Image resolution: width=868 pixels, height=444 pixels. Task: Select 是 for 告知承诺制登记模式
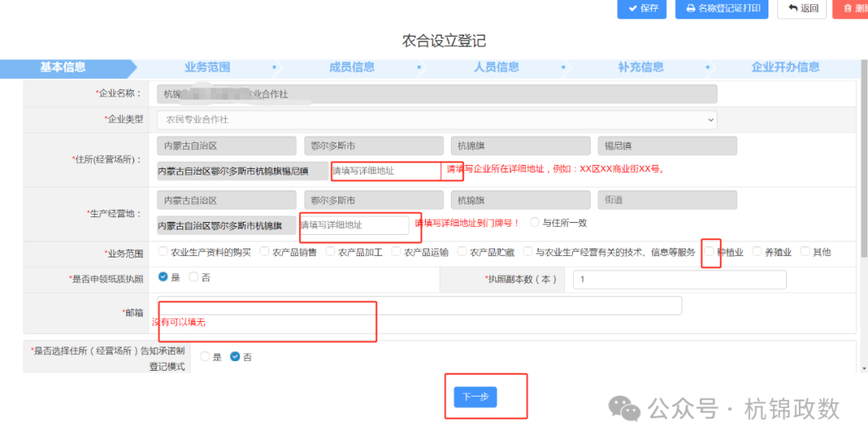[x=205, y=356]
